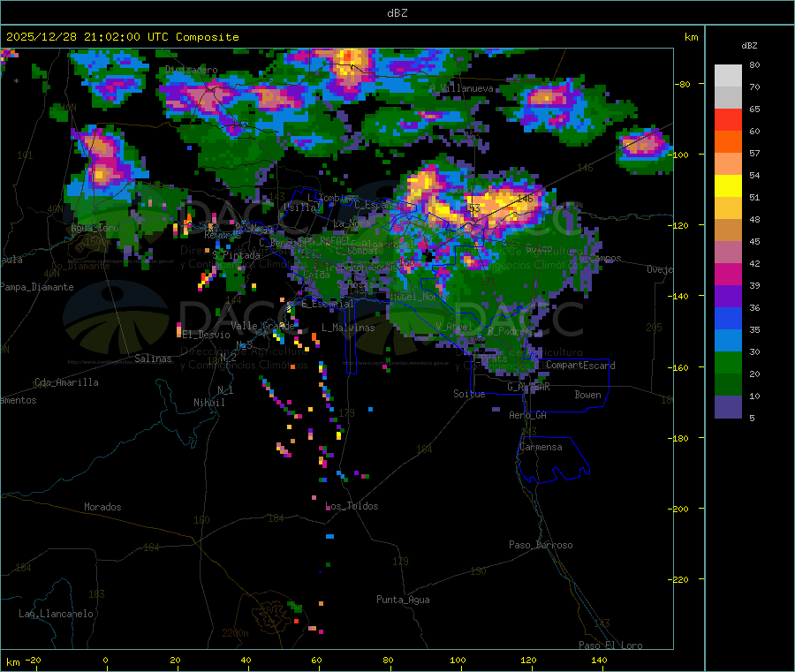
Task: Click the Carmensa town label
Action: coord(541,447)
